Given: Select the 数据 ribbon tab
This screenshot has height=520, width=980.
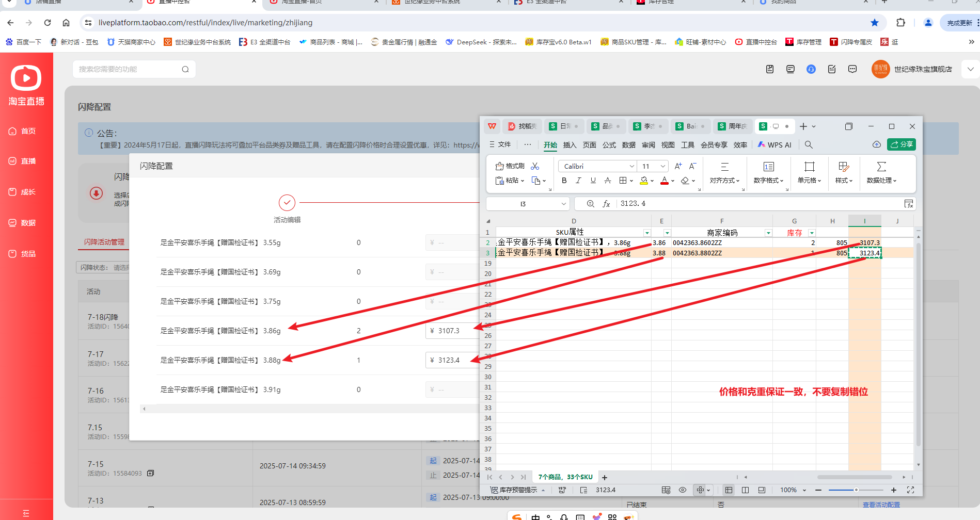Looking at the screenshot, I should pyautogui.click(x=628, y=145).
